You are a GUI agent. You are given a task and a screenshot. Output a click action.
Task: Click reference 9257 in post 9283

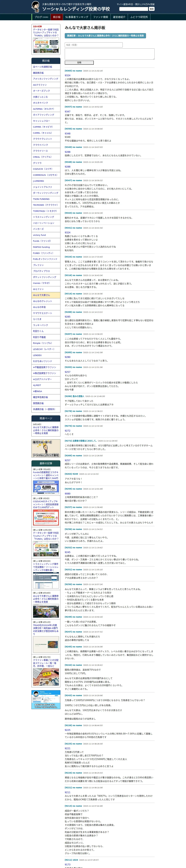(x=68, y=372)
